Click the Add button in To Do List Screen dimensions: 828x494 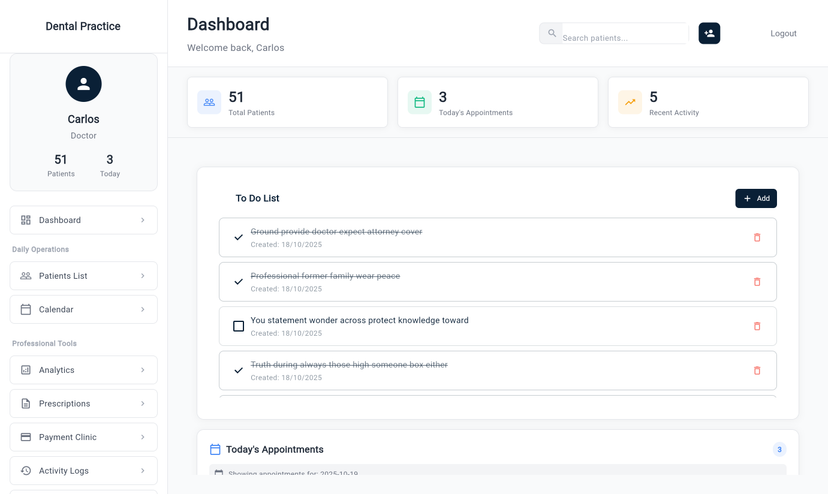click(756, 199)
